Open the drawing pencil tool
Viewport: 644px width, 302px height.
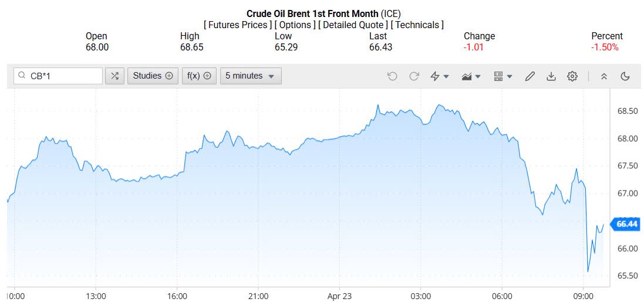pyautogui.click(x=530, y=76)
